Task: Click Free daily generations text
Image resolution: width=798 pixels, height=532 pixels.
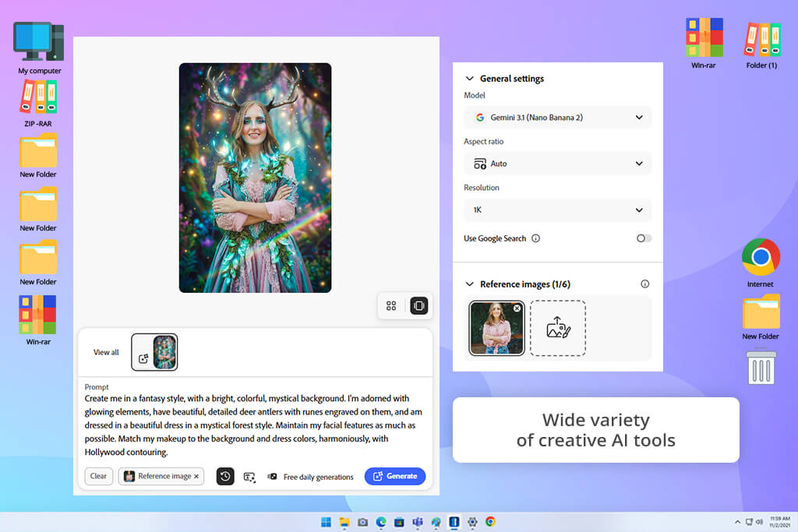Action: 318,477
